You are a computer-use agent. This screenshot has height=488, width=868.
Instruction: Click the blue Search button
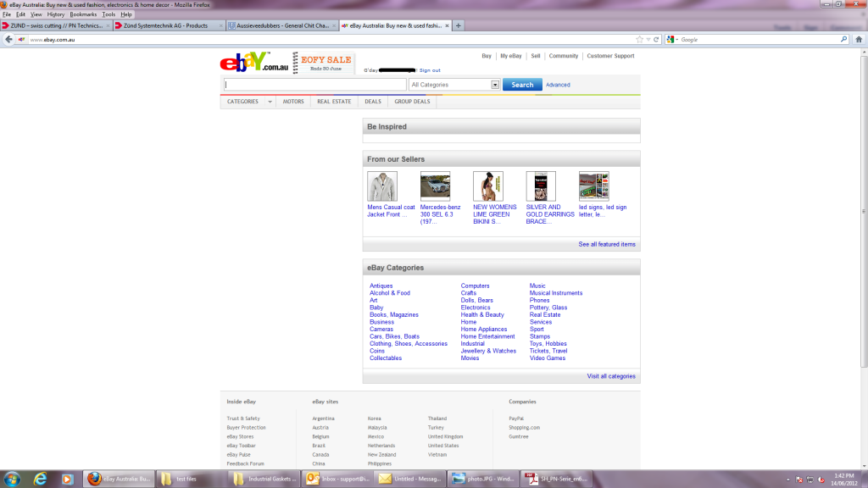(x=522, y=85)
